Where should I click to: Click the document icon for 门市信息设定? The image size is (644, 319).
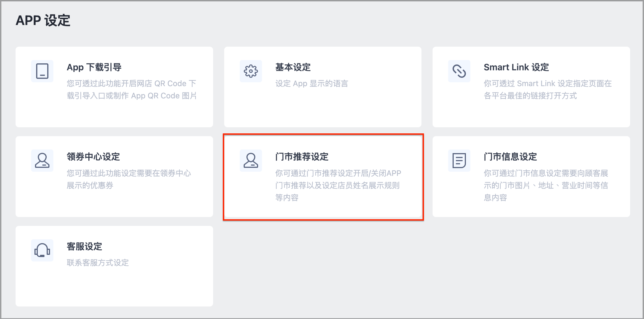click(459, 161)
